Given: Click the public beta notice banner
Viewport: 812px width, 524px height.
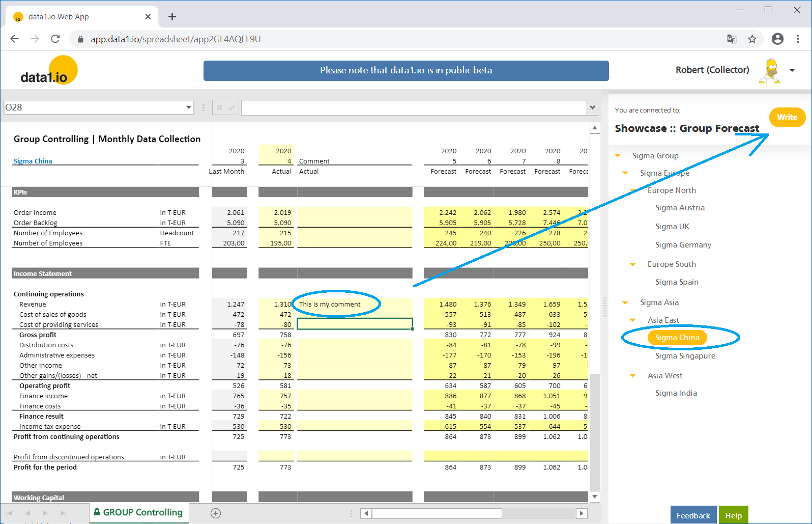Looking at the screenshot, I should pos(406,71).
